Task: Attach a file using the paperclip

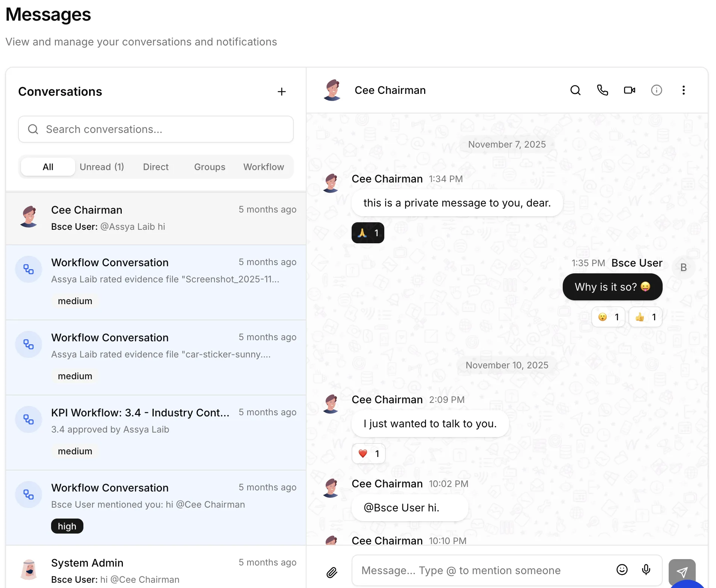Action: tap(332, 572)
